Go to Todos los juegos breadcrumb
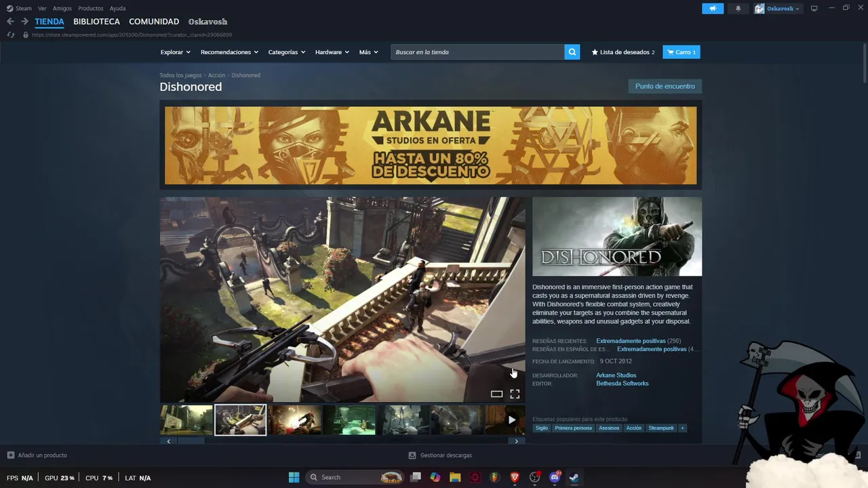This screenshot has width=868, height=488. point(180,75)
